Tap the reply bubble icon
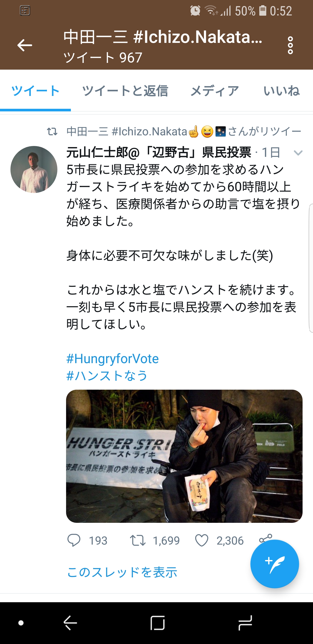 [x=74, y=540]
